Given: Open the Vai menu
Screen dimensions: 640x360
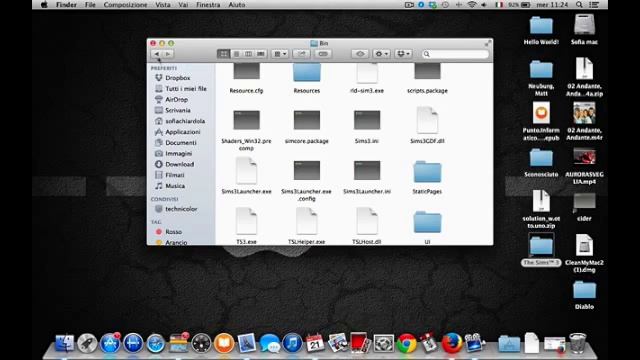Looking at the screenshot, I should coord(183,5).
